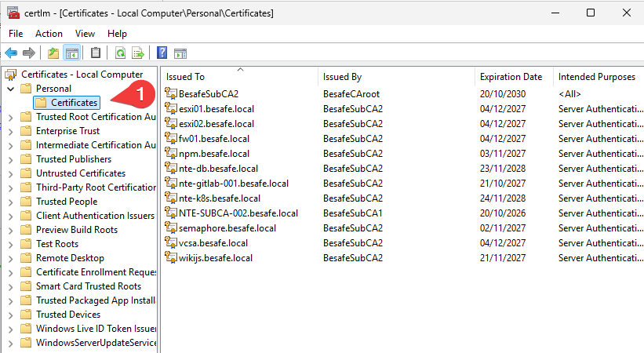The height and width of the screenshot is (353, 644).
Task: Click the Refresh toolbar icon
Action: click(x=120, y=53)
